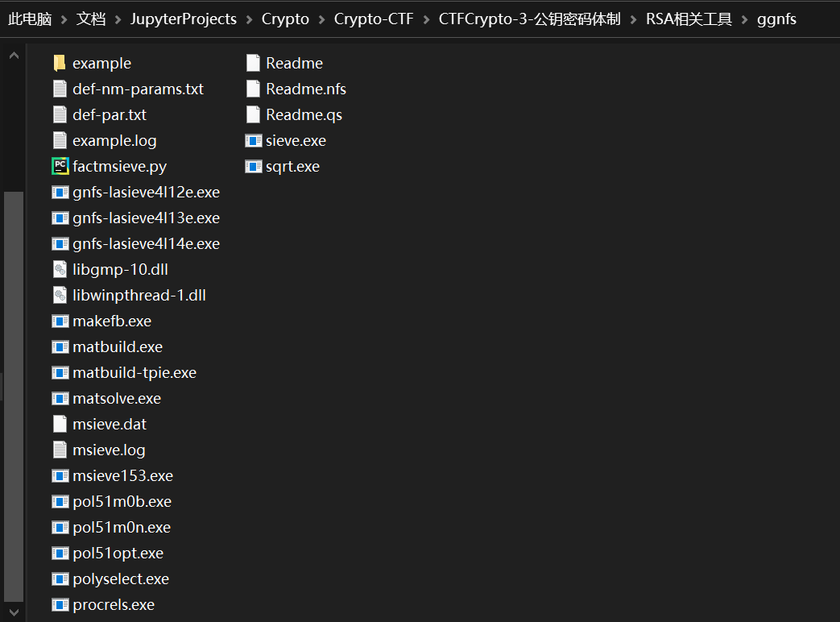Click the libgmp-10.dll file icon

60,269
